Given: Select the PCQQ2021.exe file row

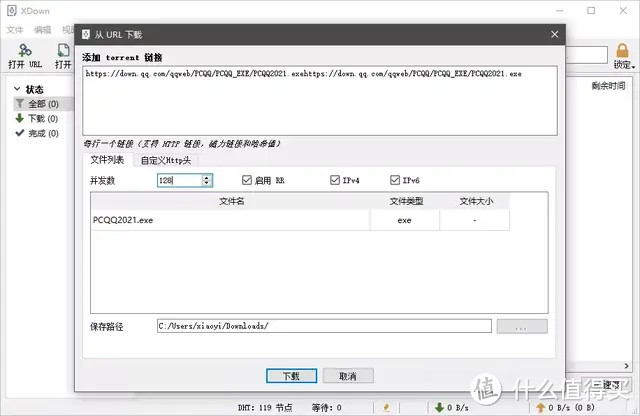Looking at the screenshot, I should [300, 220].
